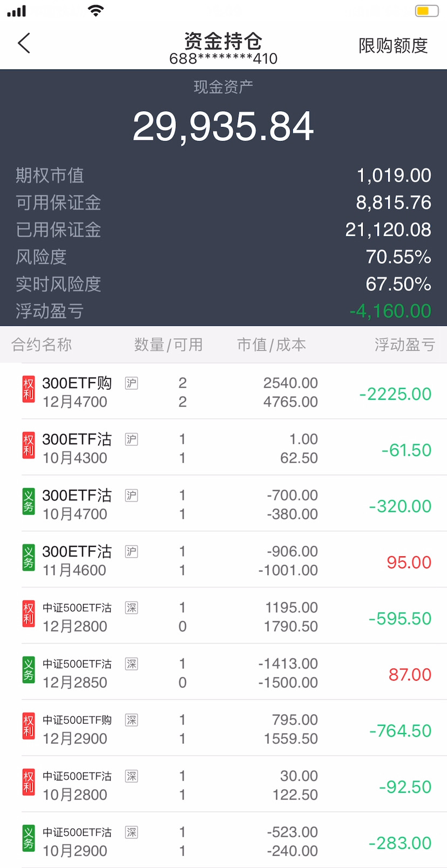447x868 pixels.
Task: Tap the 数量/可用 column header
Action: (x=168, y=344)
